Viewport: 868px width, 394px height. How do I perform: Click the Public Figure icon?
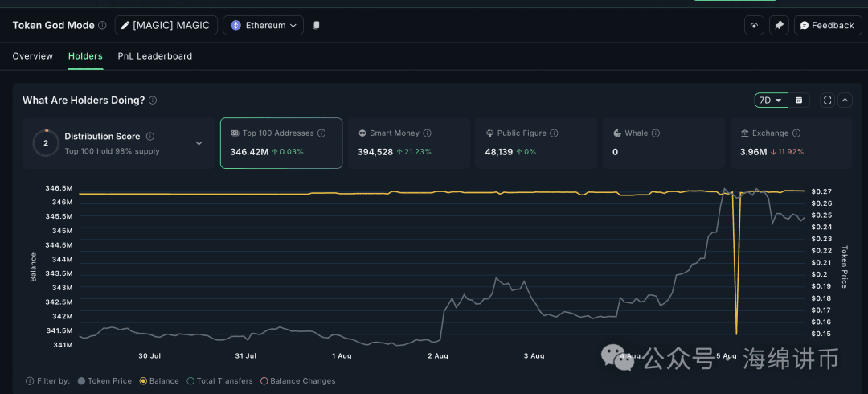[489, 133]
